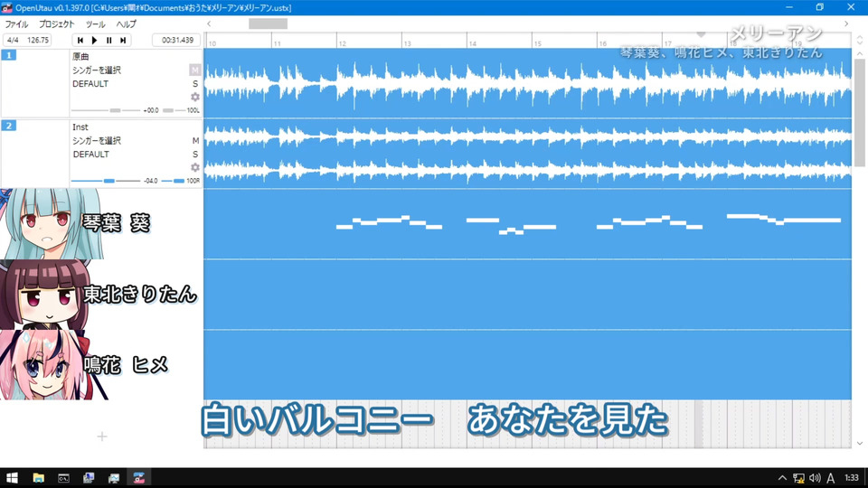Open track settings gear for 原曲 track
This screenshot has height=488, width=868.
click(195, 97)
